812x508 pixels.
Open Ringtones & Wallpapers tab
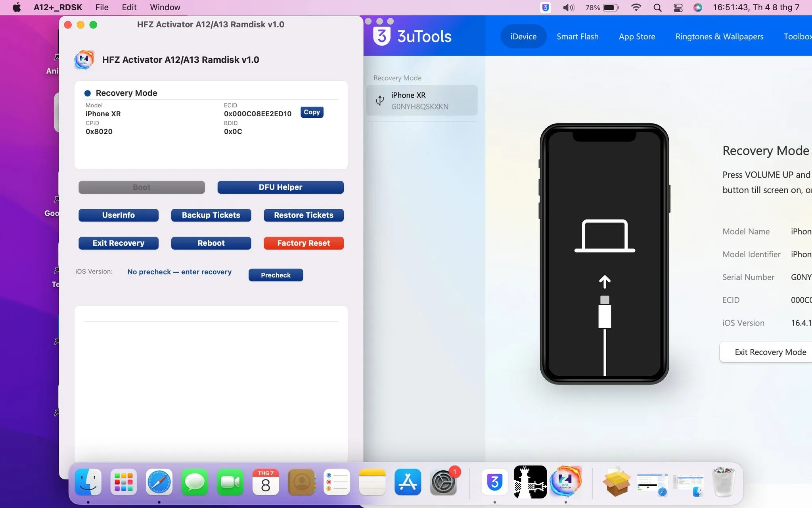pyautogui.click(x=720, y=37)
